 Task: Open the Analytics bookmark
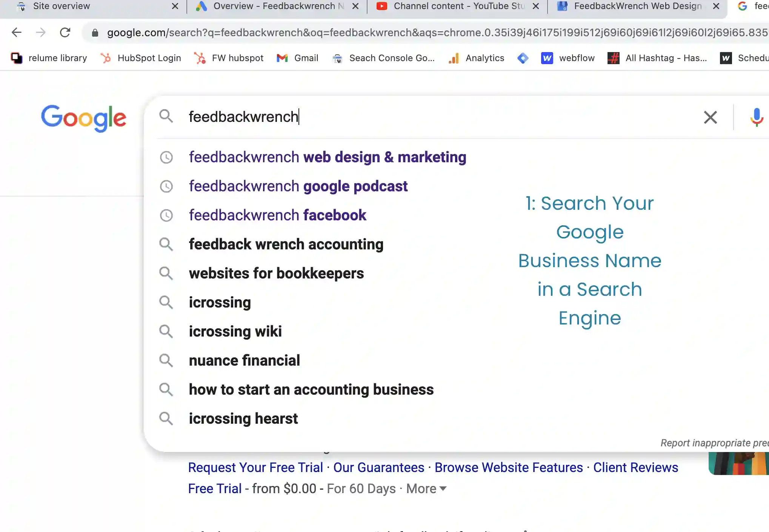pyautogui.click(x=476, y=58)
